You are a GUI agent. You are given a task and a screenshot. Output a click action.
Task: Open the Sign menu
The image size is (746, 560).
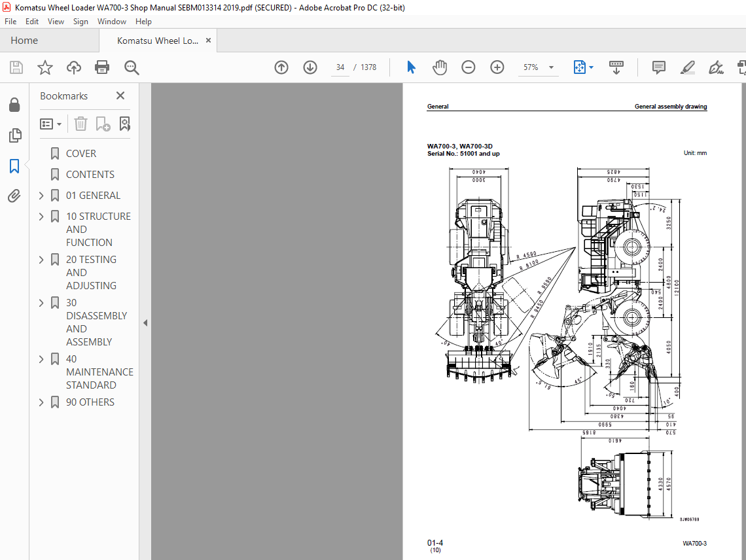pyautogui.click(x=80, y=22)
